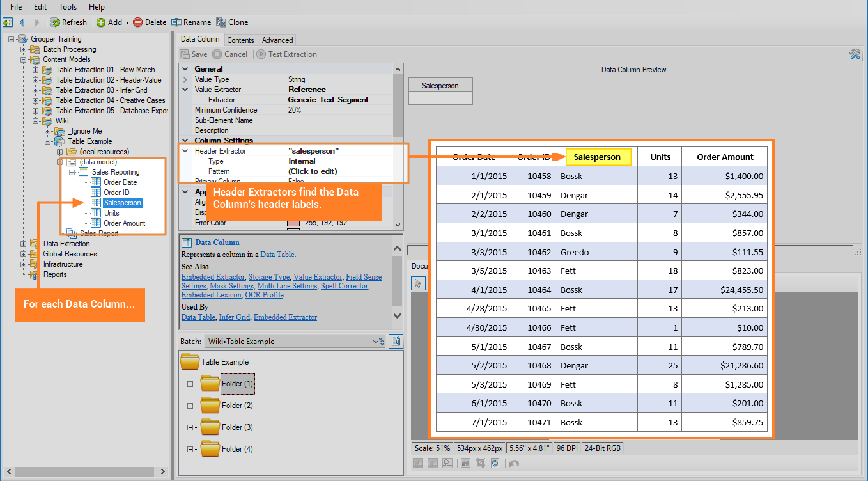Click batch info icon beside Batch dropdown
This screenshot has width=868, height=481.
396,342
